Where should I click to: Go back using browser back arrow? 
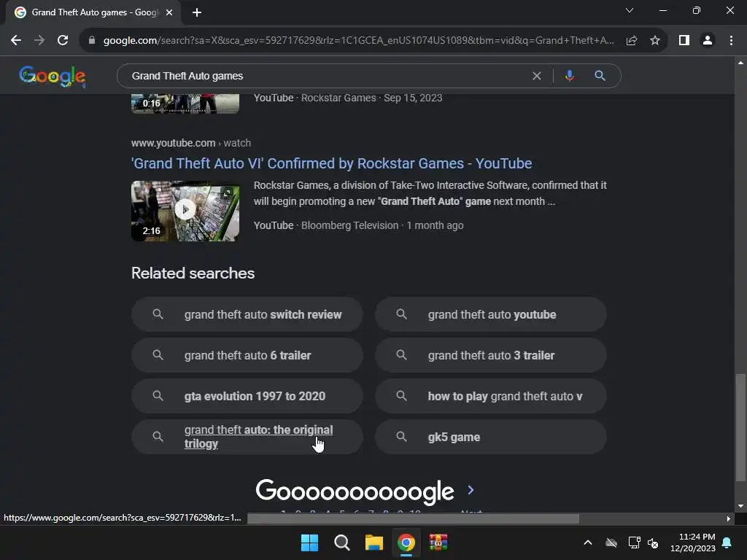[x=16, y=41]
